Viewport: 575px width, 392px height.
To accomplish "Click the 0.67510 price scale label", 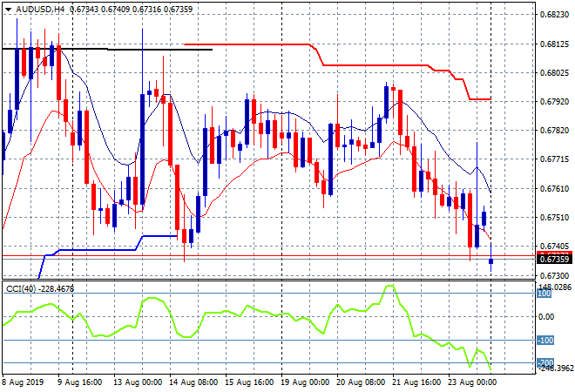I will click(x=554, y=218).
